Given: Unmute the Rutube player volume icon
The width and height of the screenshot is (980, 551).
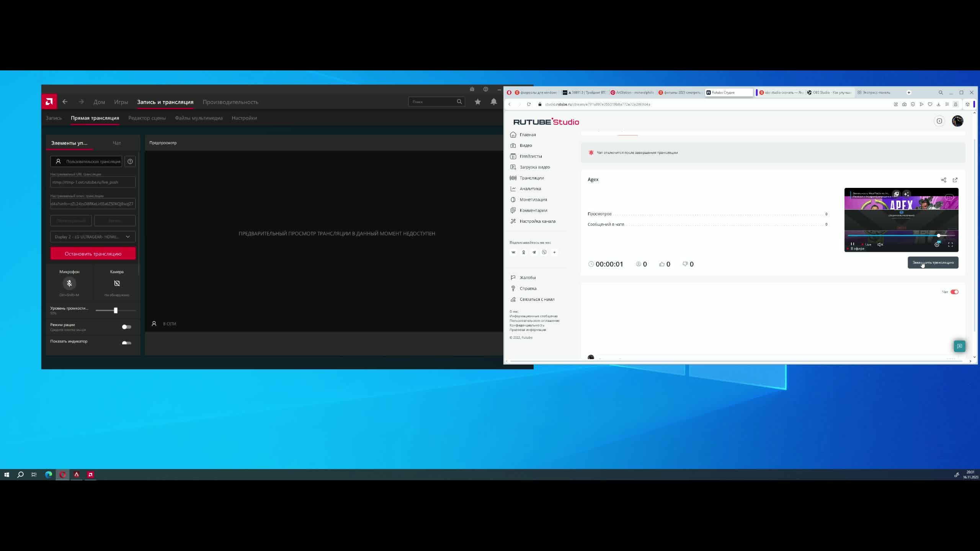Looking at the screenshot, I should pyautogui.click(x=880, y=245).
